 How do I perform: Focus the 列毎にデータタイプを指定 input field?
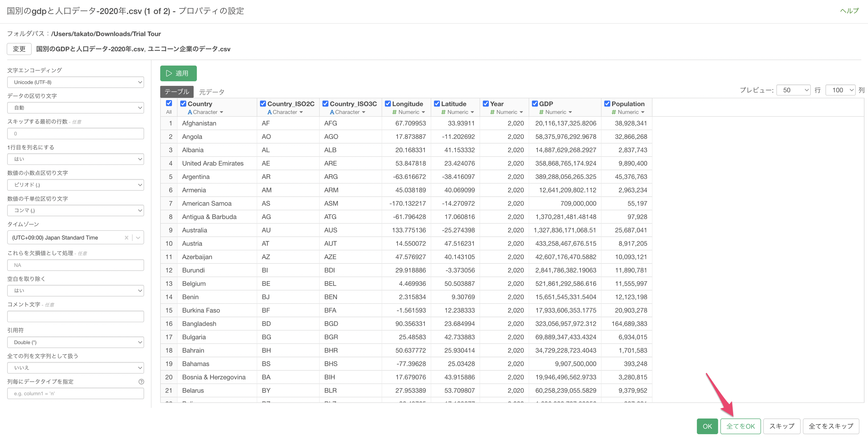75,393
